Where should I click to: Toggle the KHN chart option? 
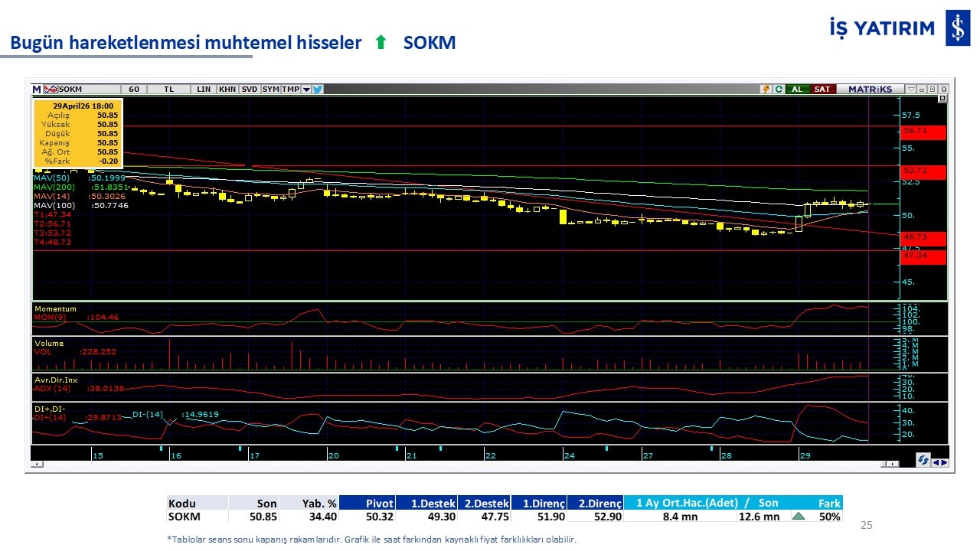[x=227, y=89]
